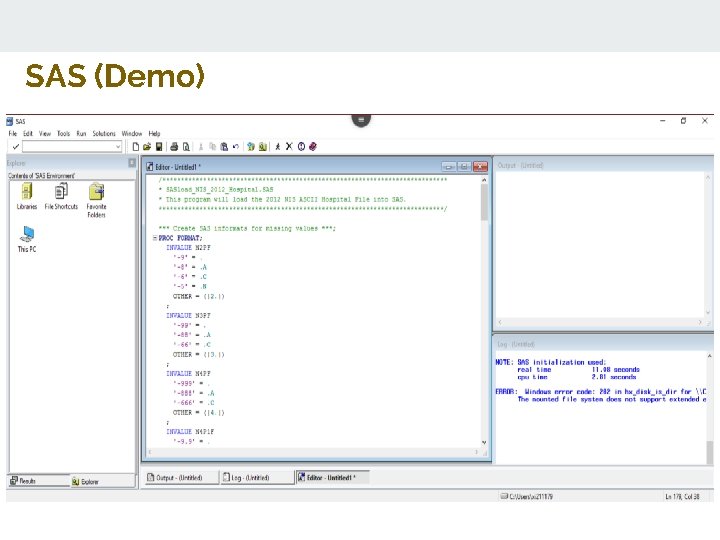Open the Solutions menu

point(104,134)
